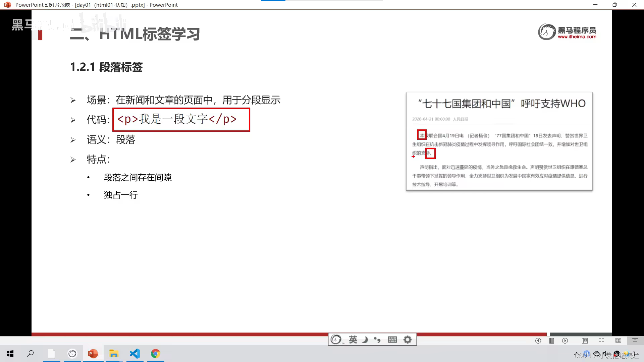Click the bullet text '独占一行'
This screenshot has width=644, height=362.
point(121,195)
